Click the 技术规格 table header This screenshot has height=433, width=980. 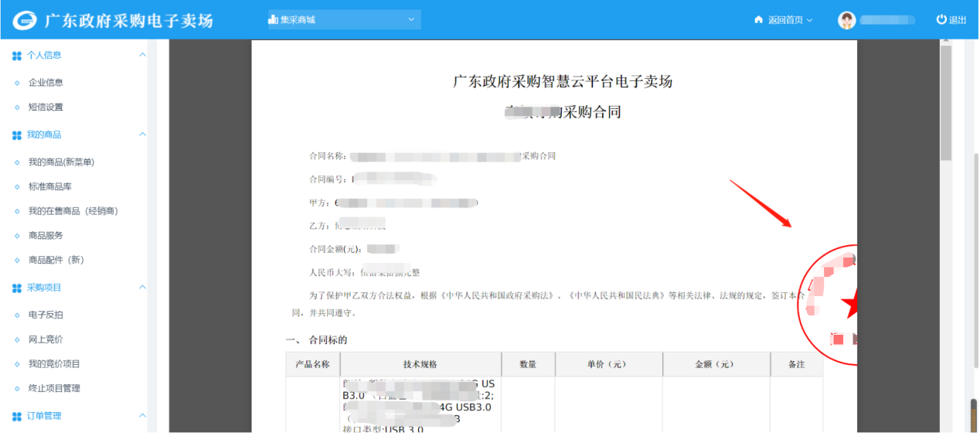pos(420,364)
